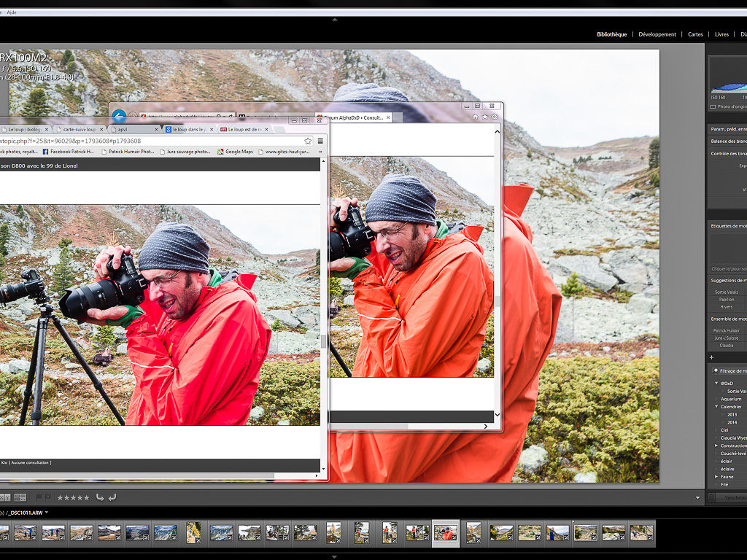Click the 'Cliquer ici pour saisir' keyword field
Screen dimensions: 747x560
[x=729, y=269]
